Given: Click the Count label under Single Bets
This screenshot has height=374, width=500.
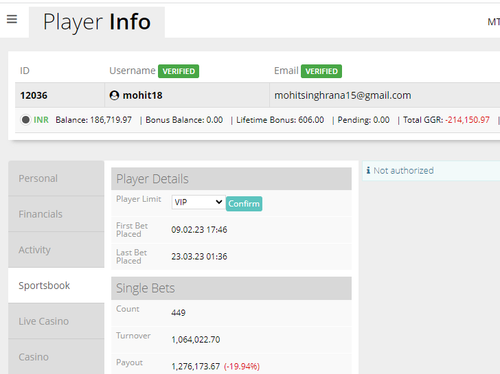Looking at the screenshot, I should pyautogui.click(x=128, y=309).
